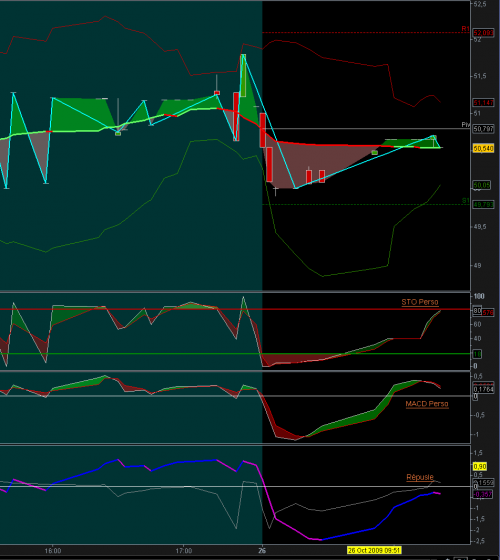Click the red upper band value 51,147
Screen dimensions: 500x560
pyautogui.click(x=484, y=103)
